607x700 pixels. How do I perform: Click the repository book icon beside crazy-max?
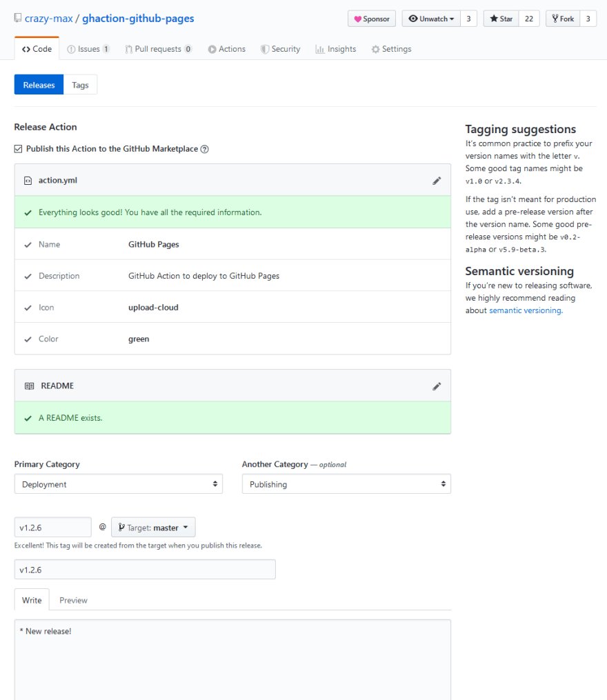click(18, 18)
